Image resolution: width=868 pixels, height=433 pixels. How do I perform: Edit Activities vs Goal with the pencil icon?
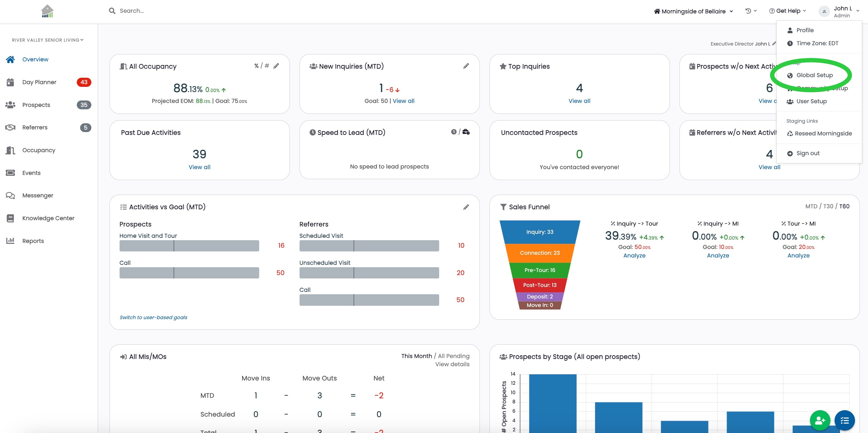[x=466, y=207]
